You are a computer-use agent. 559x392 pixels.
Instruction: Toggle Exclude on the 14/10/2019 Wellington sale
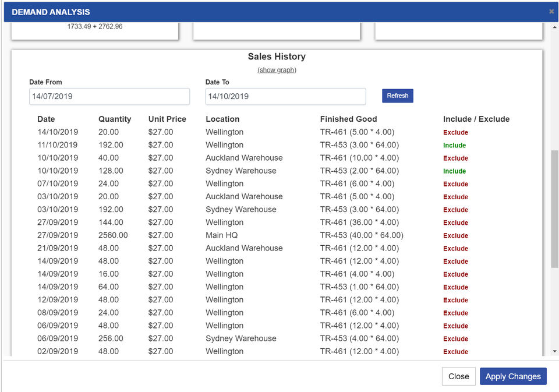(x=455, y=132)
